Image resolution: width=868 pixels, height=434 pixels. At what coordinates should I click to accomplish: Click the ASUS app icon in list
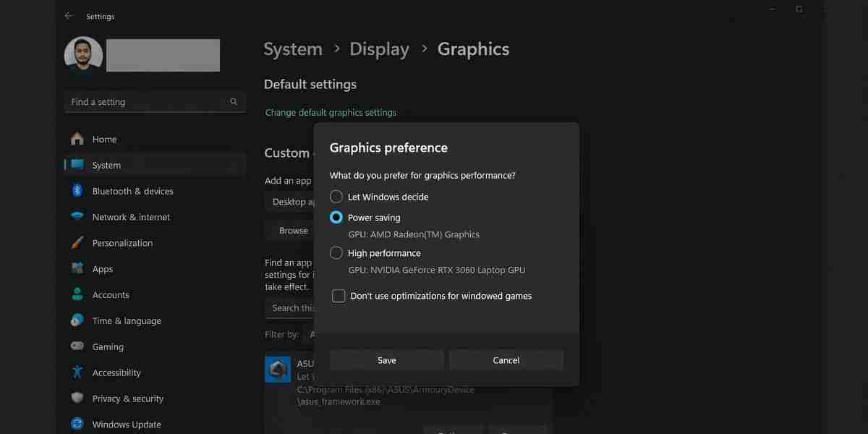click(x=278, y=370)
